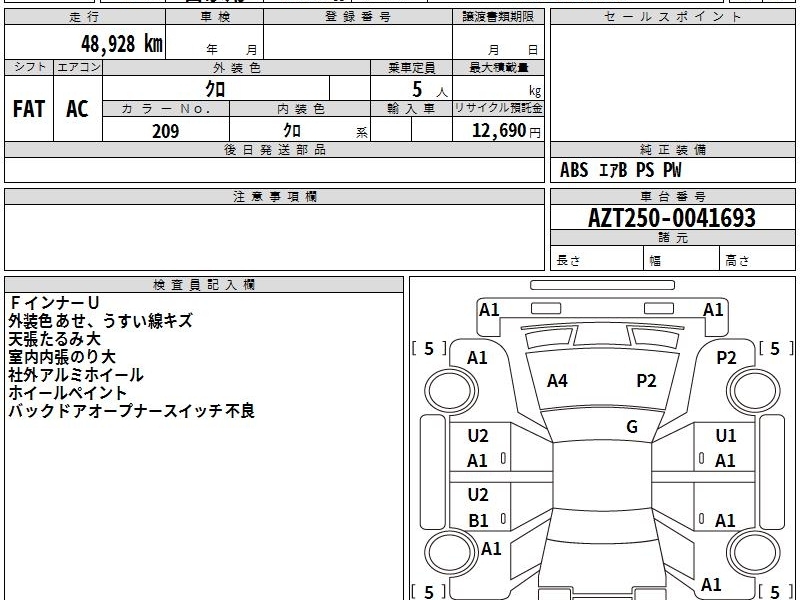The height and width of the screenshot is (600, 800).
Task: Click the 最大積載量 header
Action: click(498, 68)
